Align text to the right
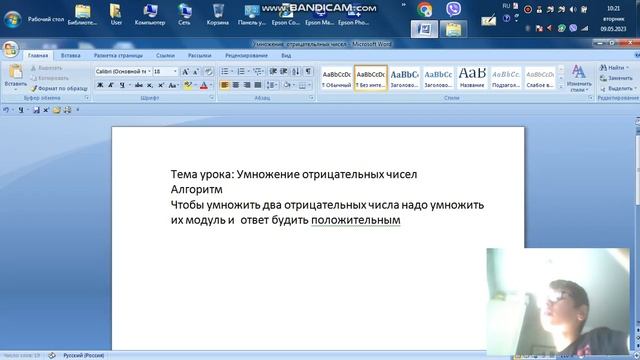 tap(247, 85)
